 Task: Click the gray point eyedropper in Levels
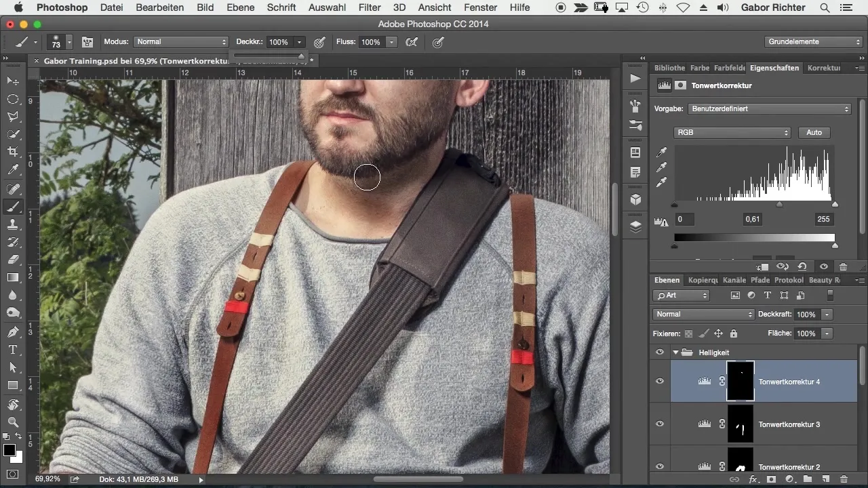click(662, 167)
